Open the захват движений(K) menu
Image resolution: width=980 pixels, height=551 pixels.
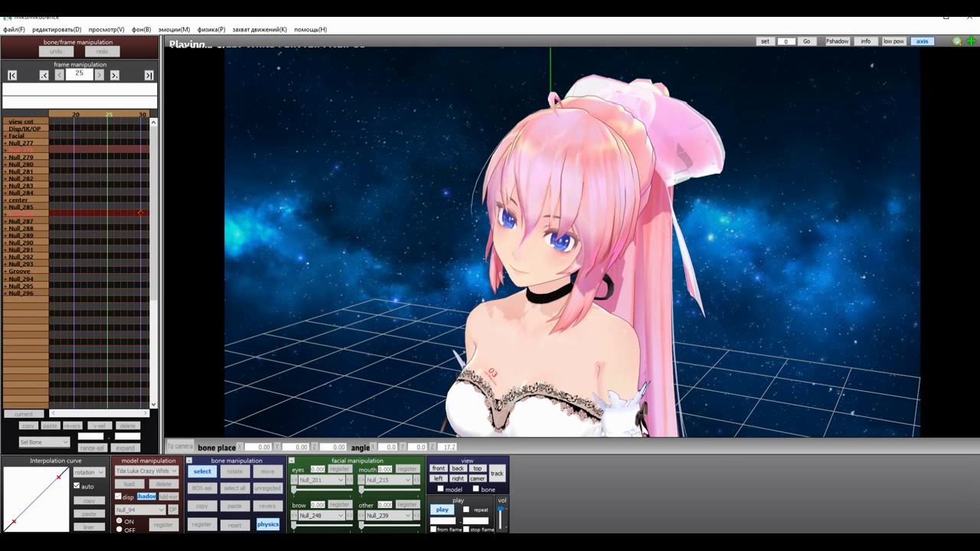click(x=260, y=30)
